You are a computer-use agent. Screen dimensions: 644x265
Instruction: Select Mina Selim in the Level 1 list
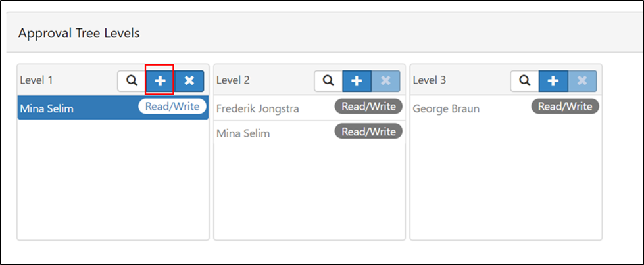pyautogui.click(x=113, y=108)
